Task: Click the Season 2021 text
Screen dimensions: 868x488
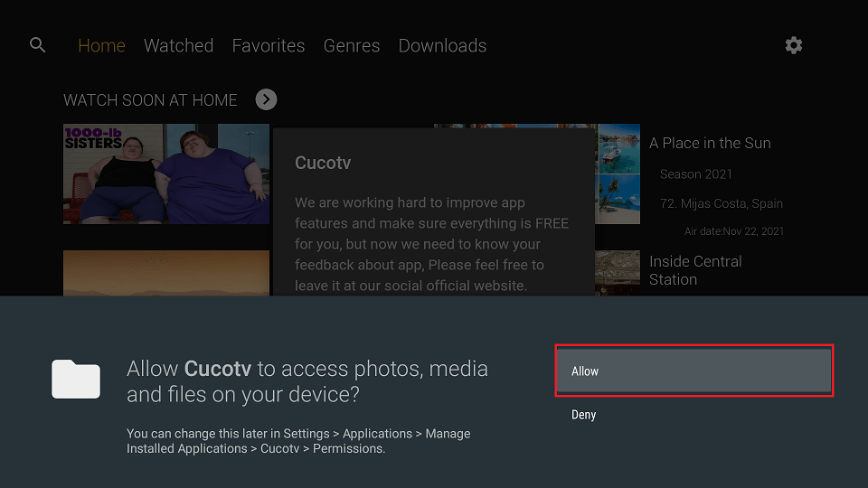Action: 696,174
